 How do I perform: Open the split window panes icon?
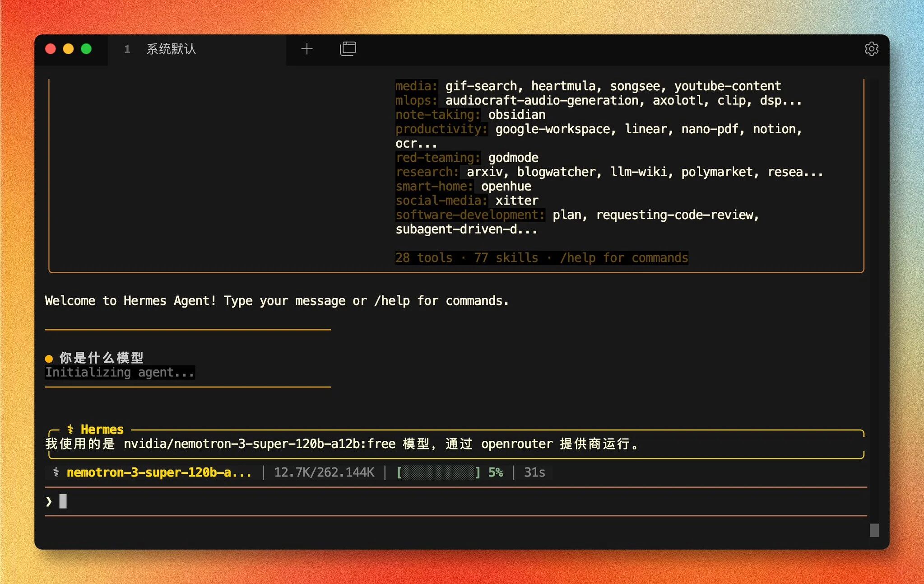(348, 49)
